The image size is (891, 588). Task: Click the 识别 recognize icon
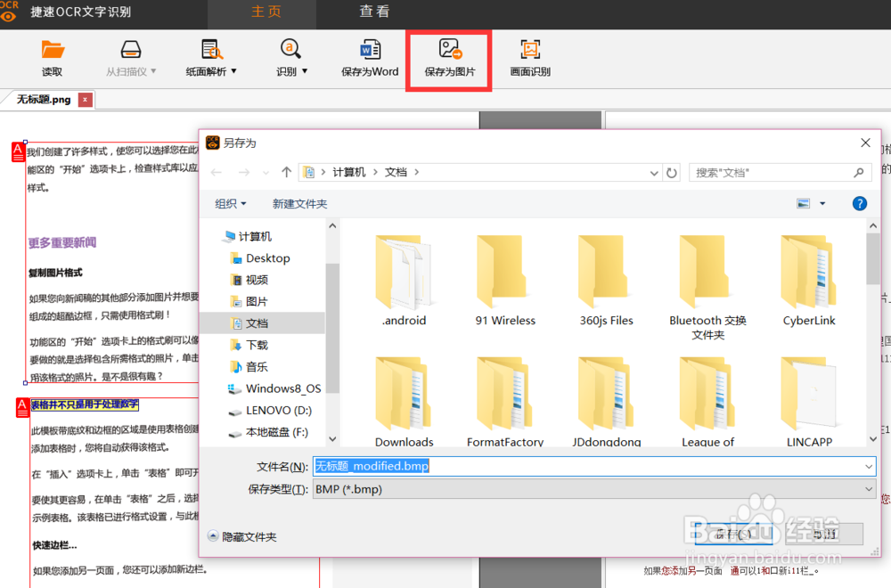point(290,50)
